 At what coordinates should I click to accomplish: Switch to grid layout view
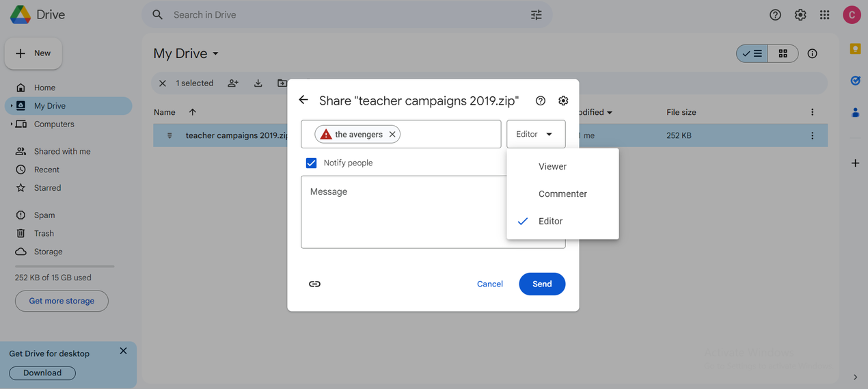pyautogui.click(x=783, y=53)
